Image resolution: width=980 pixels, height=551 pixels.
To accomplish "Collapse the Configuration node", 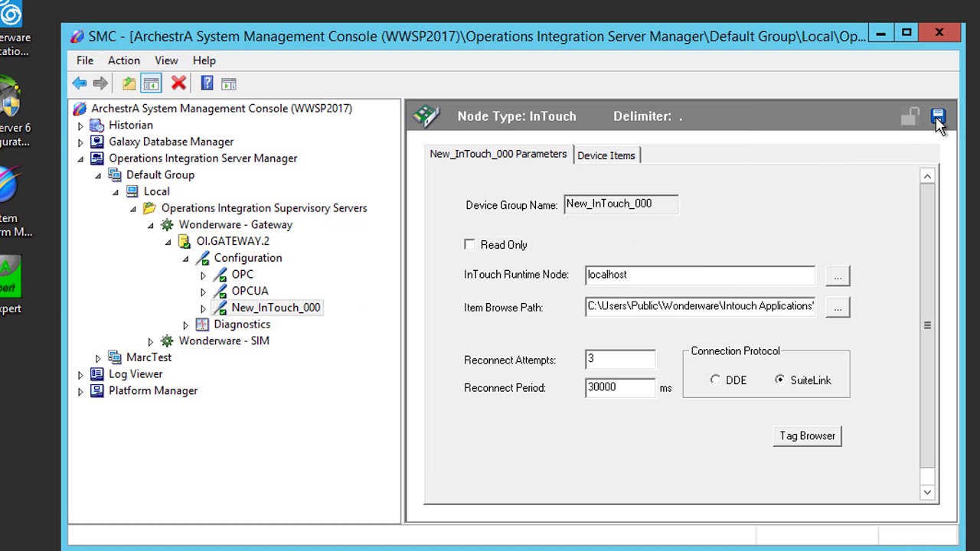I will click(x=185, y=259).
